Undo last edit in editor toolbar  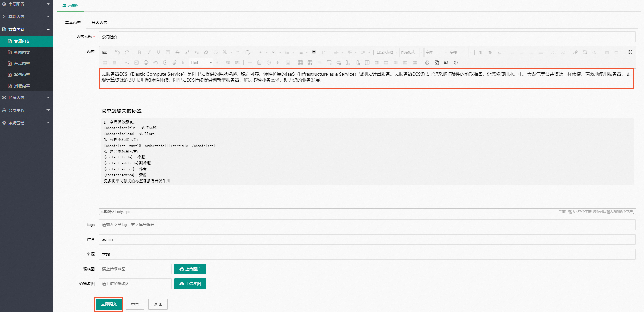point(117,52)
